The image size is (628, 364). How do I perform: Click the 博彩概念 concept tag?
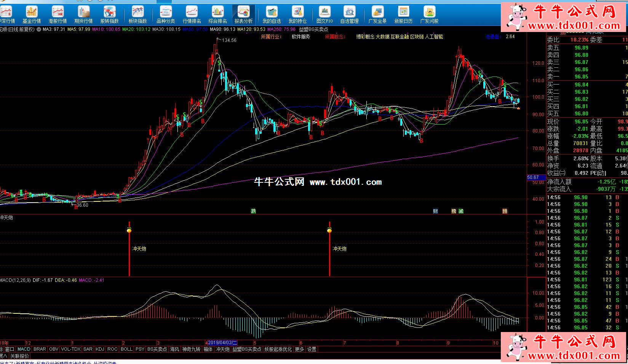click(x=365, y=37)
